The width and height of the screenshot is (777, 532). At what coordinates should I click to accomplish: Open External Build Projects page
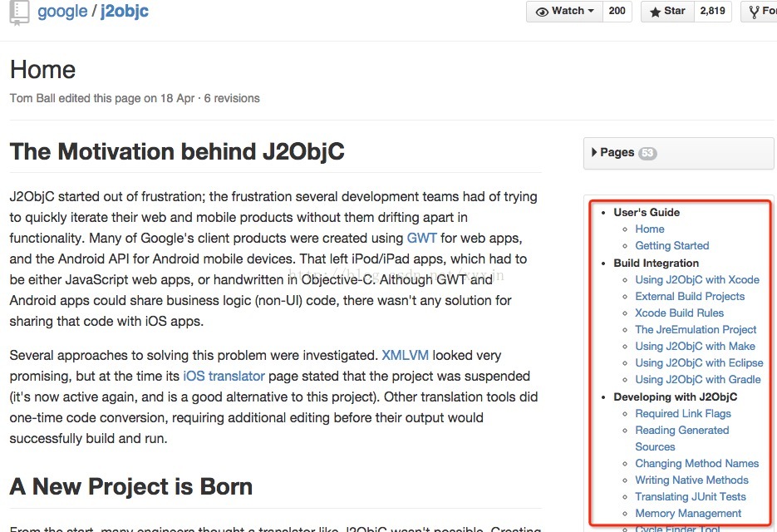coord(690,296)
